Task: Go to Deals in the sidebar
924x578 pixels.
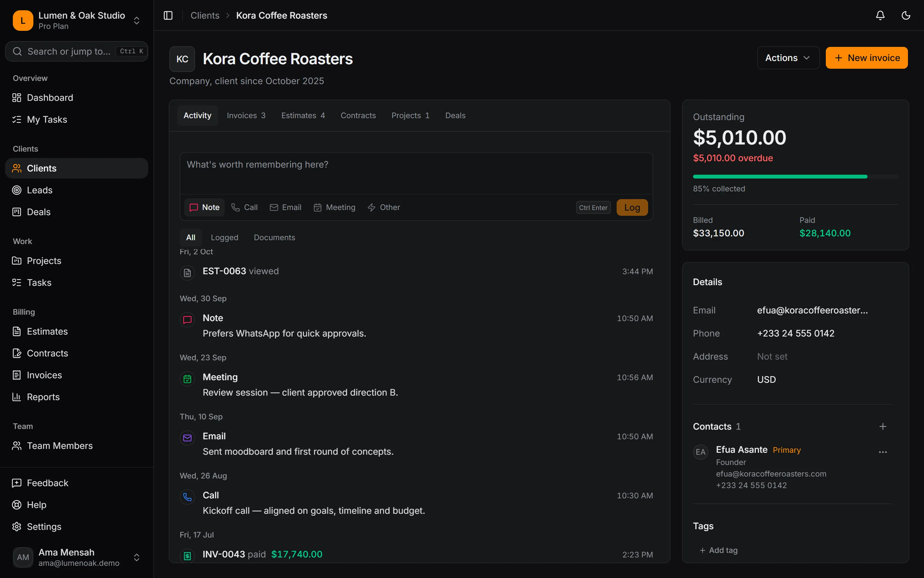Action: click(x=76, y=212)
